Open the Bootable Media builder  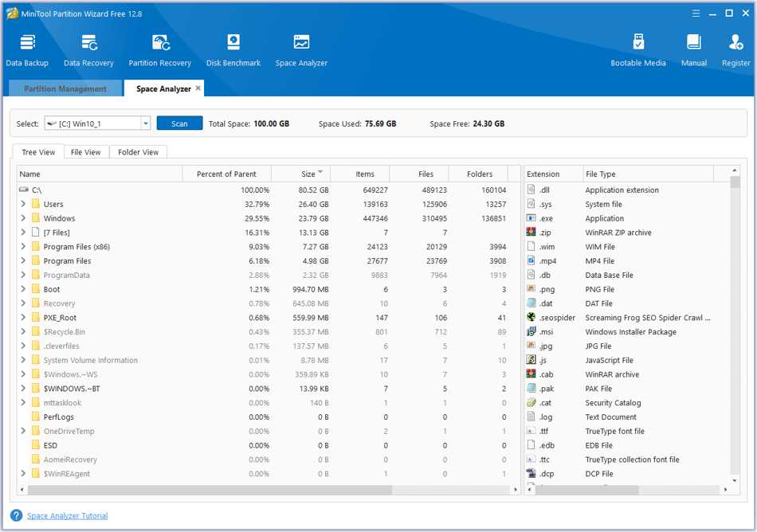click(x=637, y=49)
